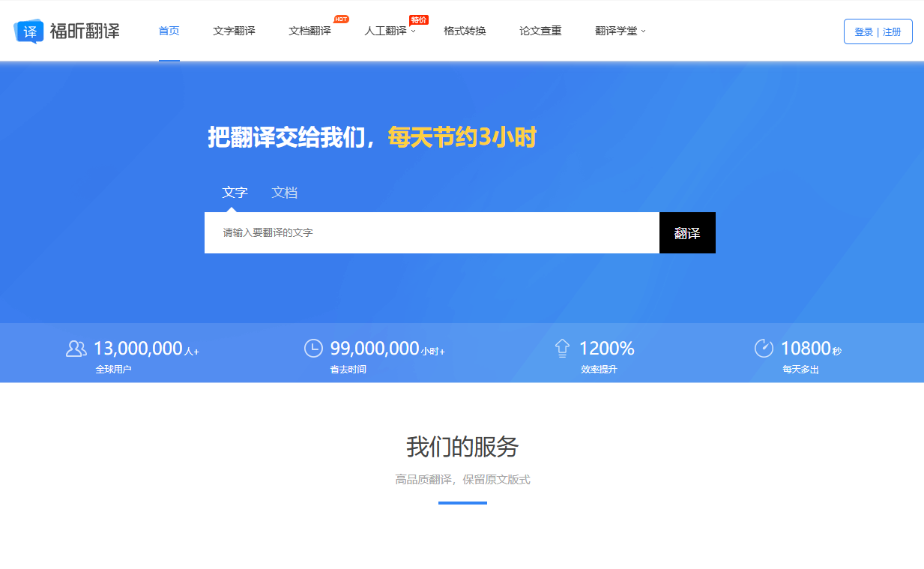This screenshot has height=569, width=924.
Task: Expand the 翻译学堂 dropdown menu
Action: point(620,31)
